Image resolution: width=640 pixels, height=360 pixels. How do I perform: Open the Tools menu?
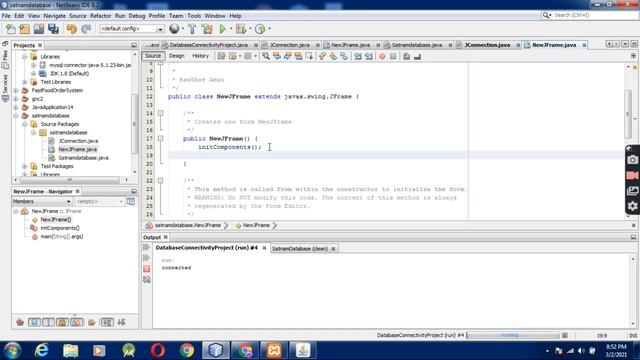pos(194,16)
